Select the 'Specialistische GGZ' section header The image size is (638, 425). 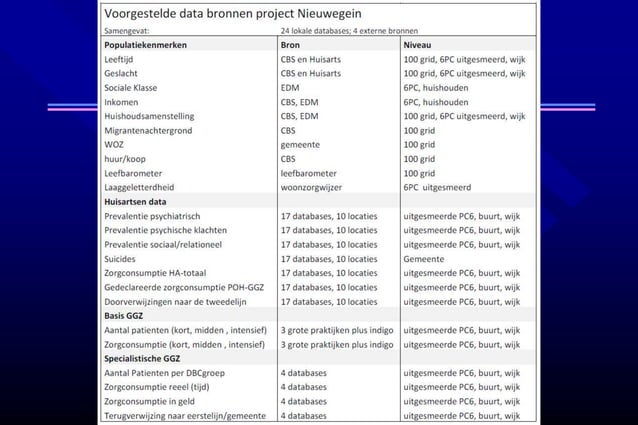coord(142,359)
